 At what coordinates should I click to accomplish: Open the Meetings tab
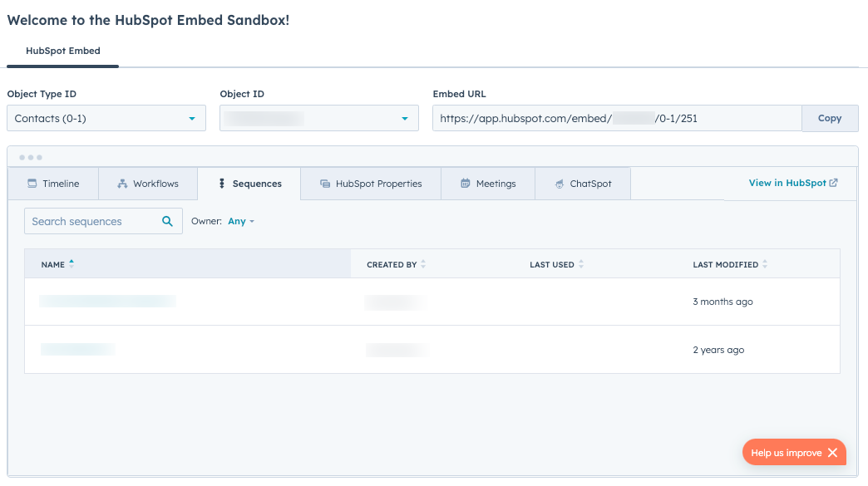point(488,184)
